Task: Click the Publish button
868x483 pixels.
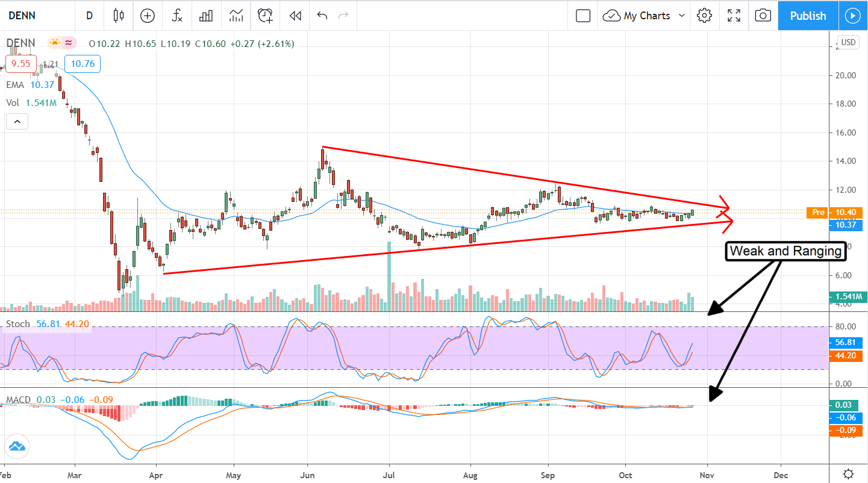Action: 808,16
